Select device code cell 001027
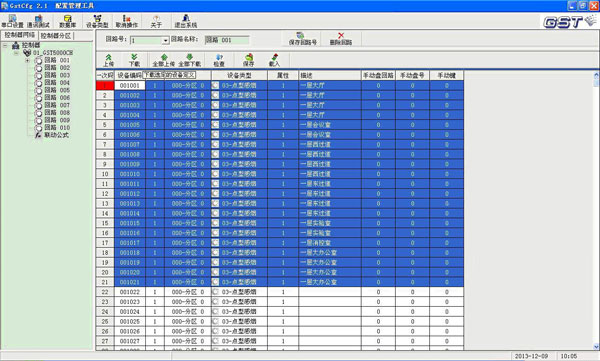Screen dimensions: 600x361 (x=130, y=341)
